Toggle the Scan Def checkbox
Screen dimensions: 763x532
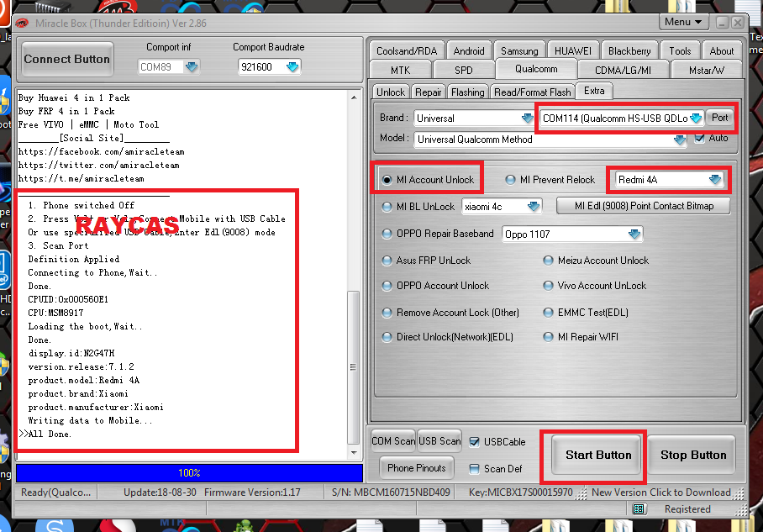coord(474,469)
